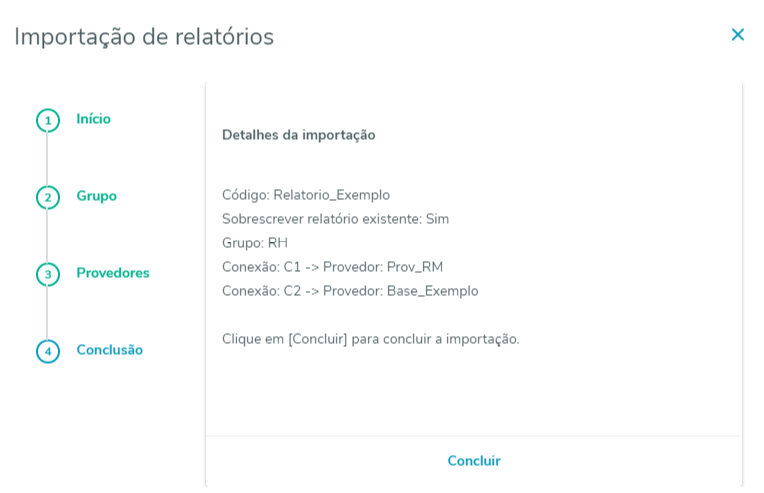The image size is (764, 493).
Task: Close the Importação de relatórios dialog
Action: (x=738, y=35)
